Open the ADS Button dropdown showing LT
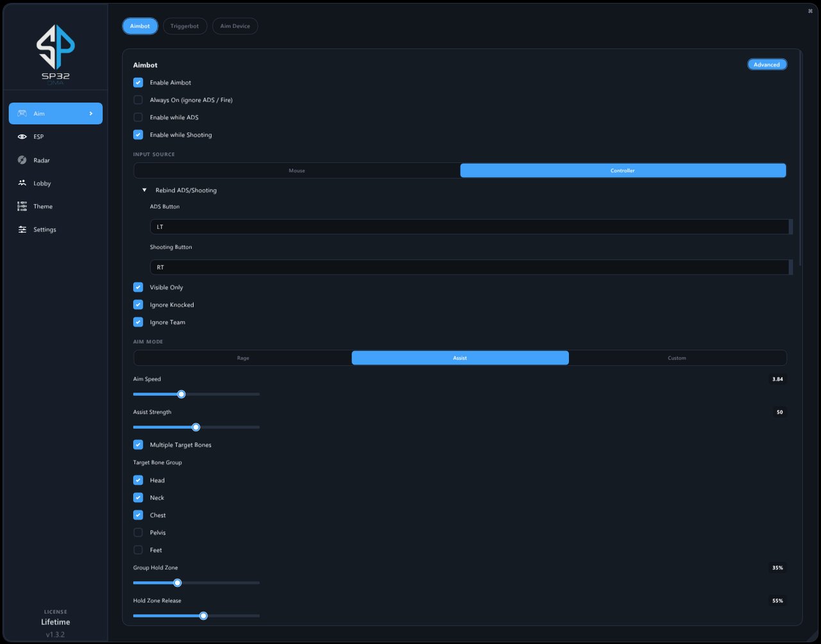821x644 pixels. pos(471,227)
